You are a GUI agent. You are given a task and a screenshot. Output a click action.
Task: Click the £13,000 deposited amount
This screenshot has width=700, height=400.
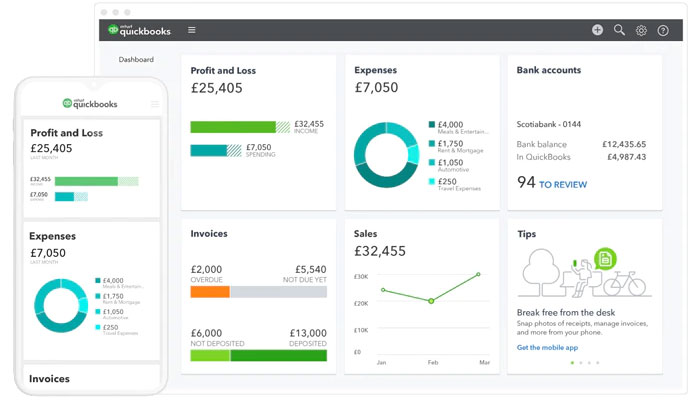[x=308, y=333]
